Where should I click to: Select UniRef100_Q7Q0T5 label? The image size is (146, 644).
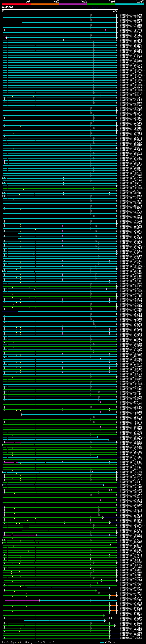(131, 364)
